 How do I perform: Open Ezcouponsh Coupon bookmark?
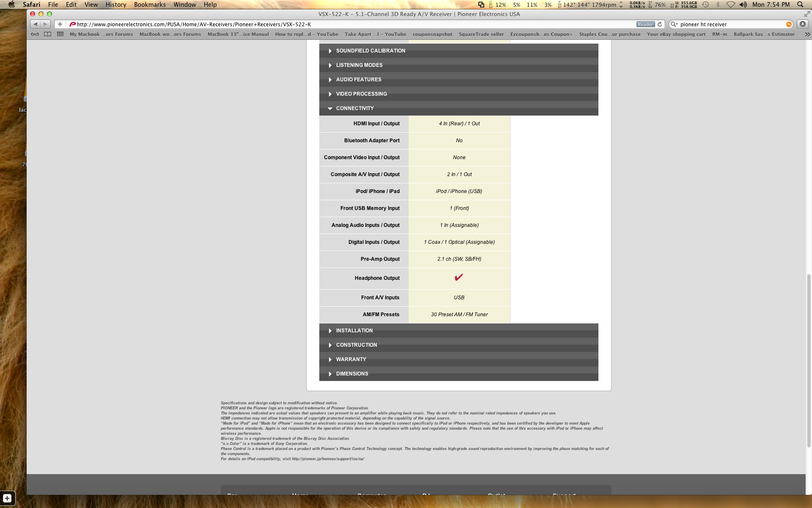[x=541, y=34]
